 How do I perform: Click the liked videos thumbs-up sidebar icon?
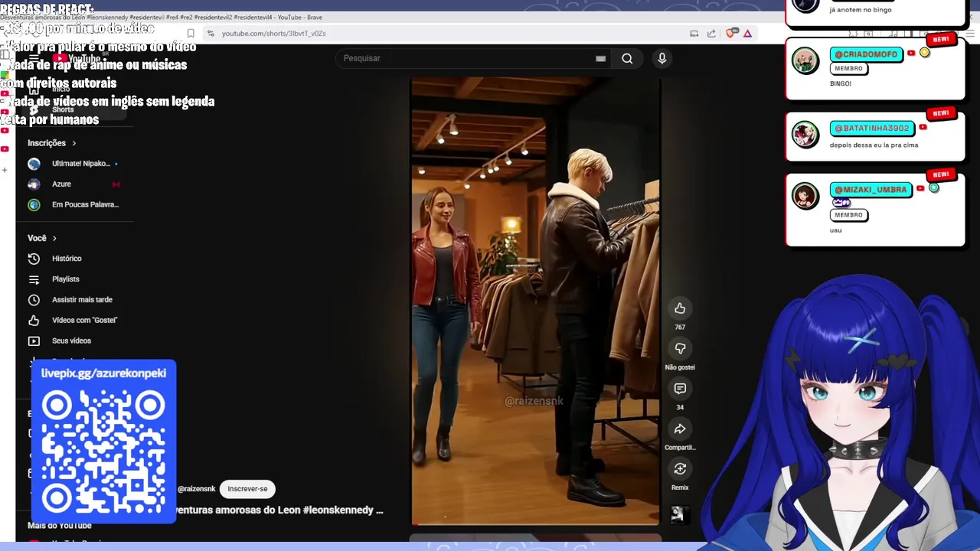[x=34, y=321]
